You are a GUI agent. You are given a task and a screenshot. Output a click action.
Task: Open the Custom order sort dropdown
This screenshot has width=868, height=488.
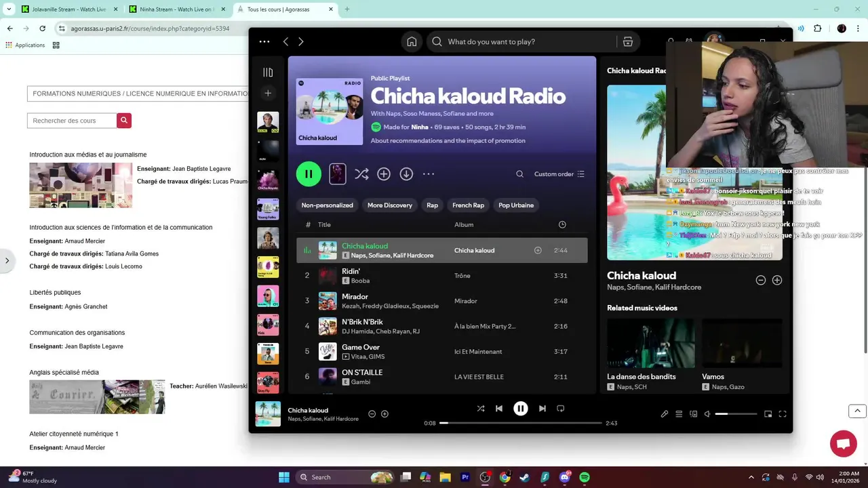[559, 174]
